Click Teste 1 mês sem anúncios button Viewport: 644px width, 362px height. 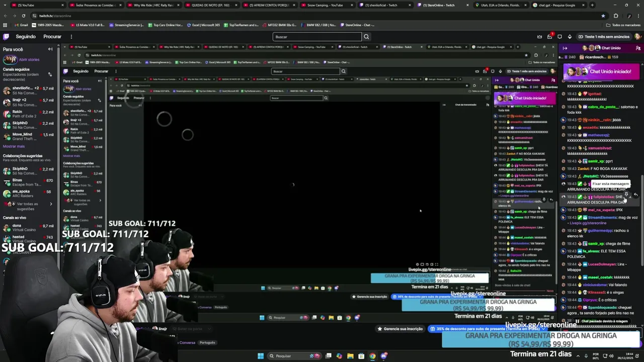pos(604,37)
